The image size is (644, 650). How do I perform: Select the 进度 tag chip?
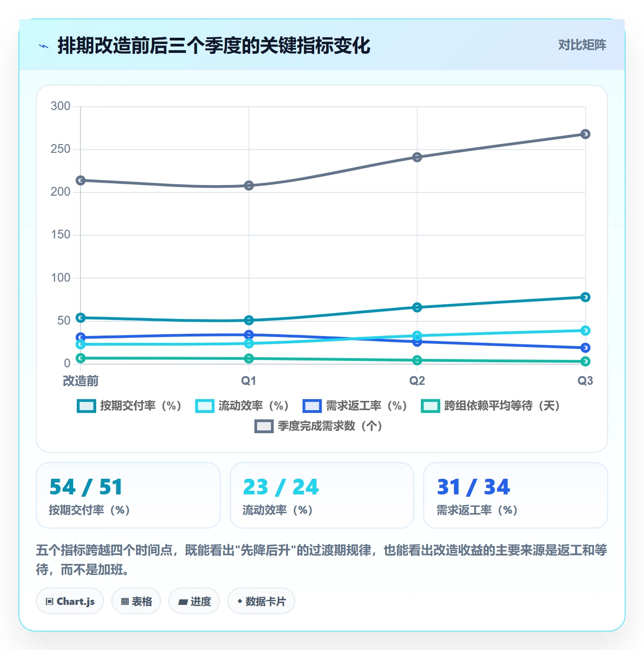(x=194, y=601)
